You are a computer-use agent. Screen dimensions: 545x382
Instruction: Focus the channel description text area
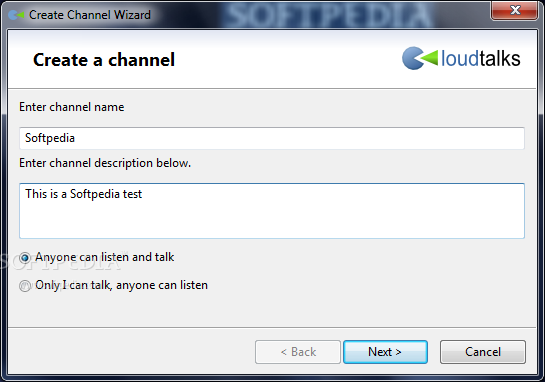[x=272, y=211]
